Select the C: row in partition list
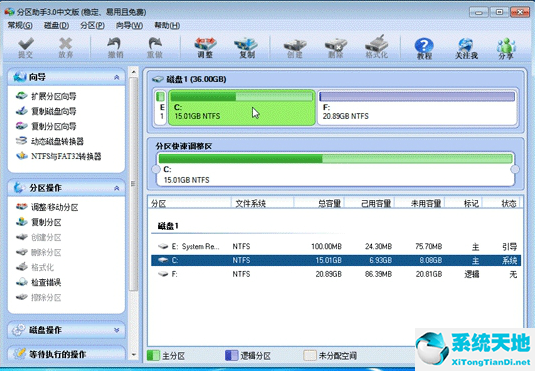 (336, 260)
